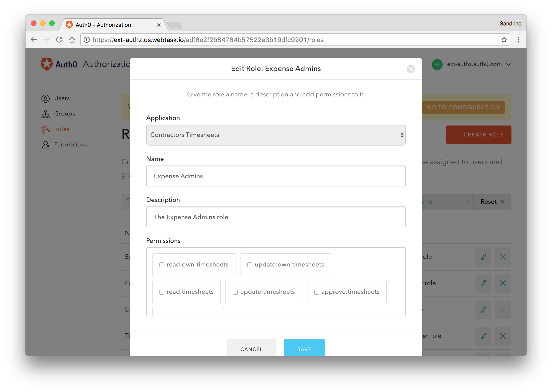Bookmark page with star icon
The image size is (552, 392).
[504, 40]
